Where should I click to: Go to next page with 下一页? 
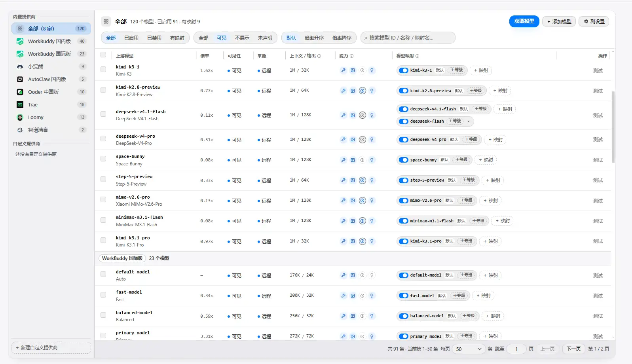(x=574, y=349)
